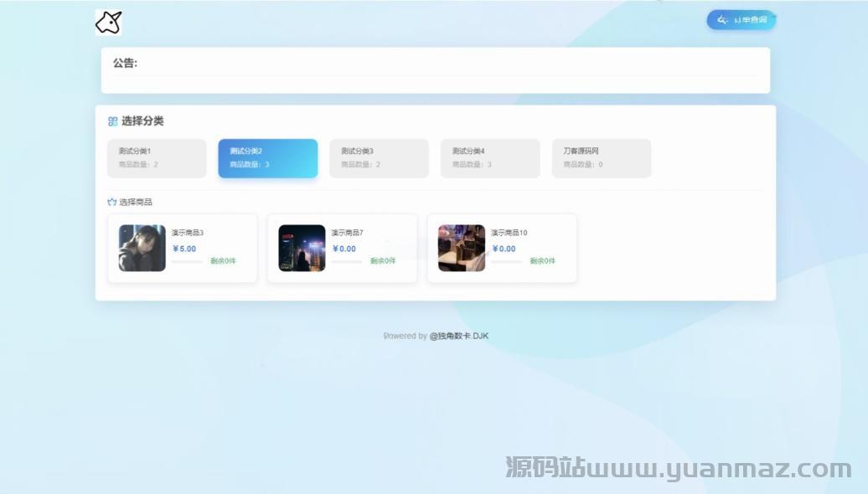Select the 测试分类1 category tab
The width and height of the screenshot is (868, 494).
[x=157, y=158]
